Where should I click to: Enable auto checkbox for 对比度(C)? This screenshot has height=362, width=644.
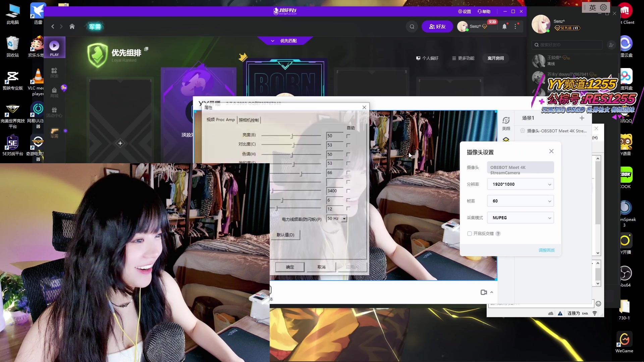[348, 145]
